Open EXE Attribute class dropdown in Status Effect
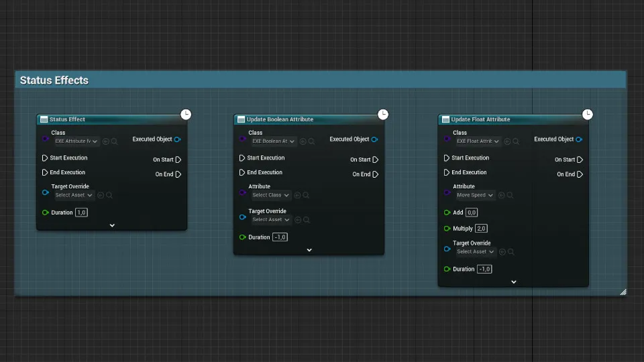This screenshot has width=644, height=362. coord(76,141)
